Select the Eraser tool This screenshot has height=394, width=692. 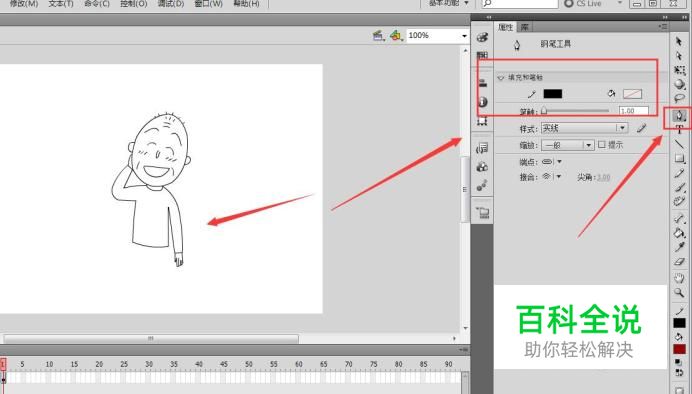pos(679,262)
